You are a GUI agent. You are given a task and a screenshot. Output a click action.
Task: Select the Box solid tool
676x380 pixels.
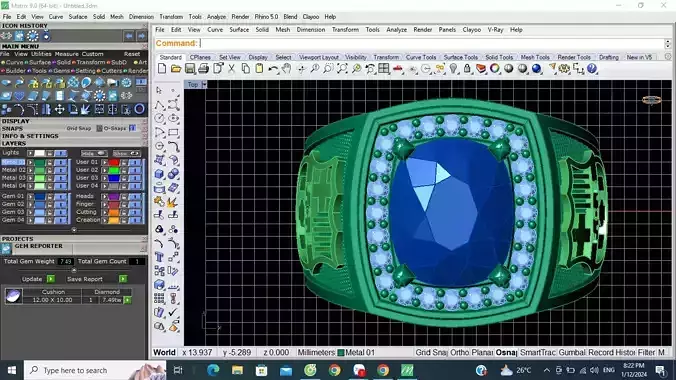160,174
